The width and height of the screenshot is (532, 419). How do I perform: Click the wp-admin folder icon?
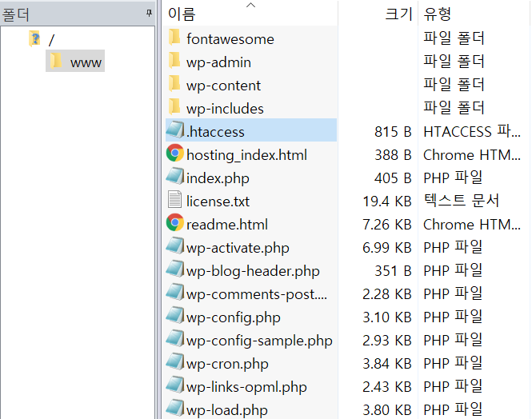pos(174,61)
